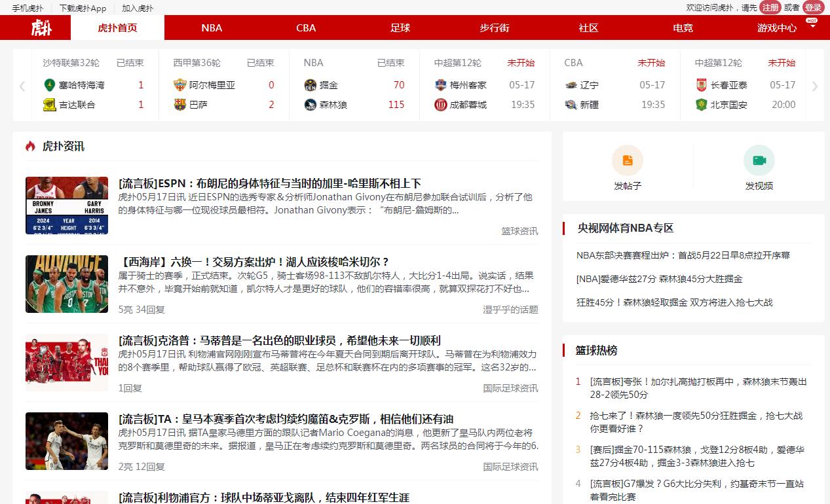The height and width of the screenshot is (504, 830).
Task: Click 梅州客家 team crest icon
Action: pyautogui.click(x=441, y=85)
